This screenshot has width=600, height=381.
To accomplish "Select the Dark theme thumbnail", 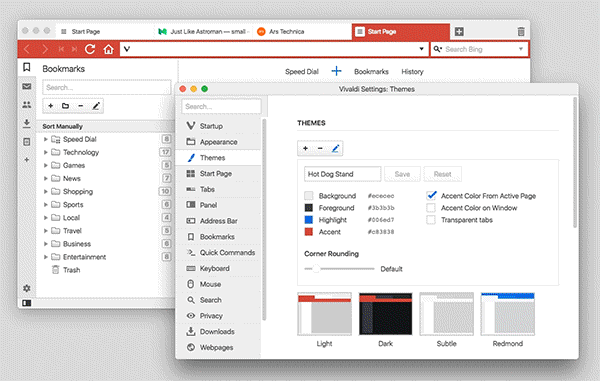I will (385, 314).
